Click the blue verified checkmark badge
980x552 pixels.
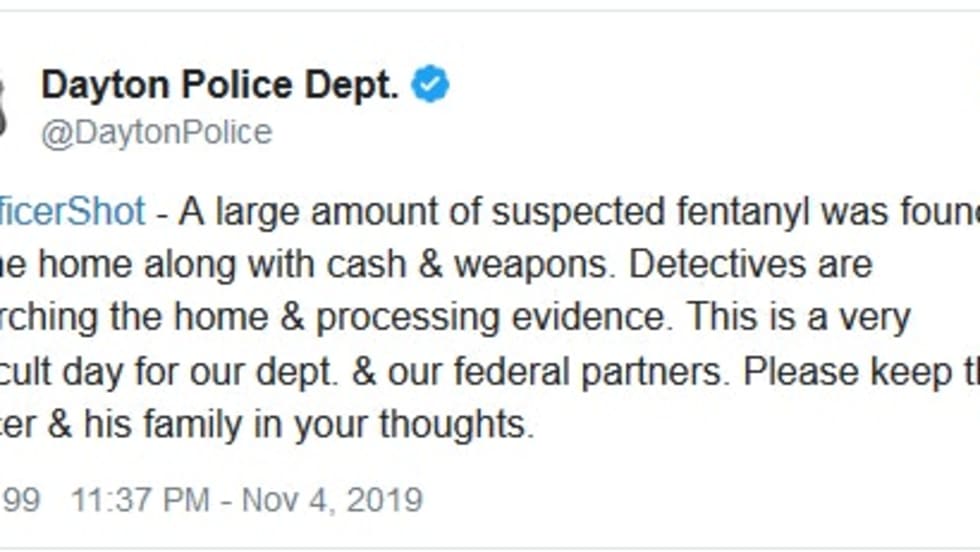coord(432,87)
